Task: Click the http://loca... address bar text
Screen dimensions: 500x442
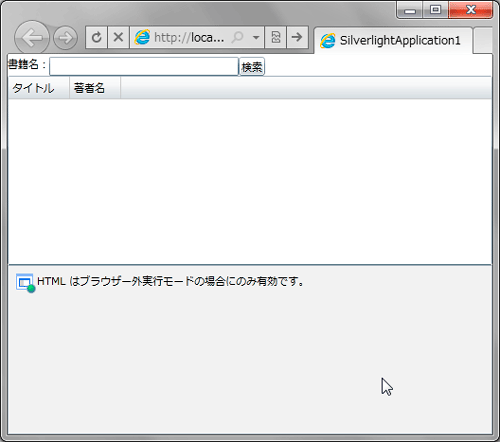Action: click(x=189, y=37)
